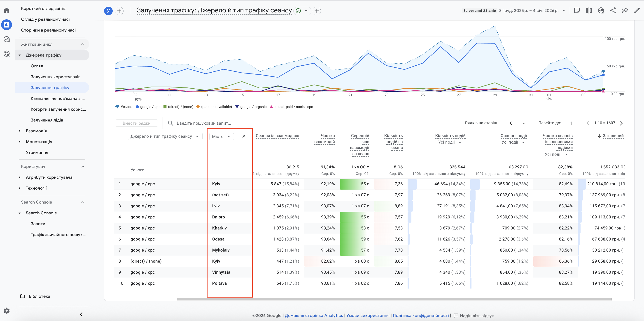
Task: Open rows per page dropdown
Action: pos(516,123)
